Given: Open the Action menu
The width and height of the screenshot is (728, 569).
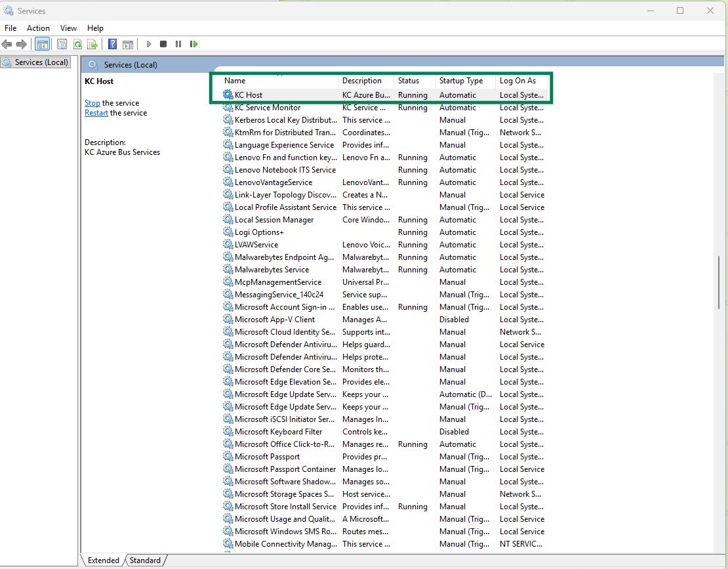Looking at the screenshot, I should tap(38, 28).
